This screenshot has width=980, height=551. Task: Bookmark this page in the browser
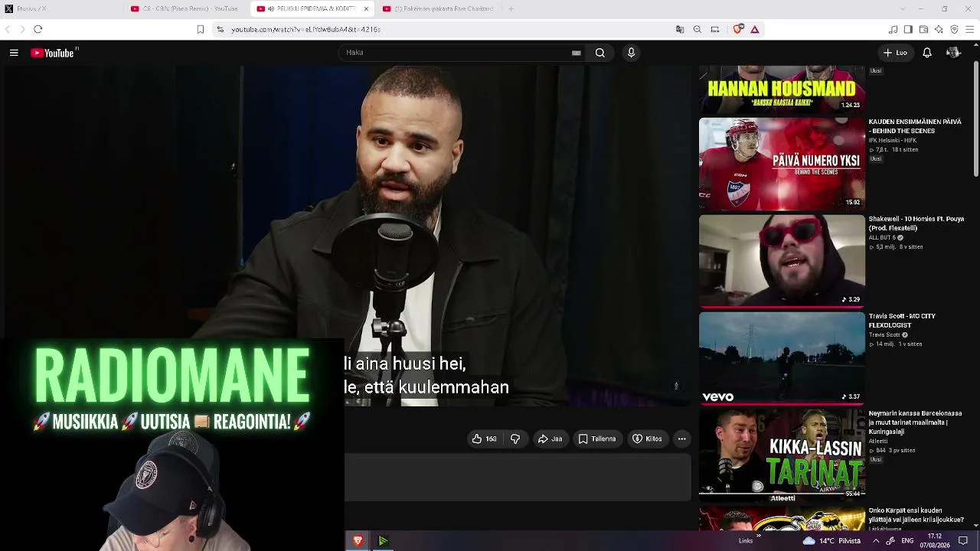click(201, 29)
